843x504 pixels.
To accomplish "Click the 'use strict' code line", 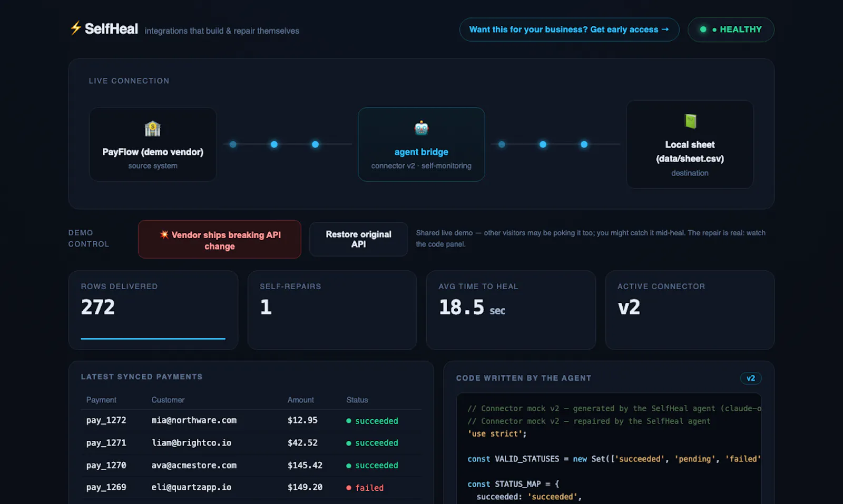I will pos(497,434).
